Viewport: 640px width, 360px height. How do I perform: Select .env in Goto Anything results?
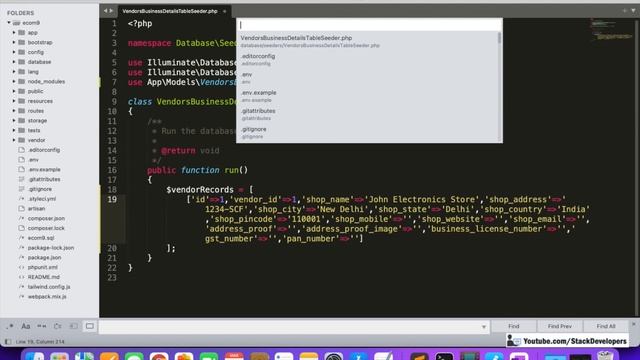click(367, 78)
